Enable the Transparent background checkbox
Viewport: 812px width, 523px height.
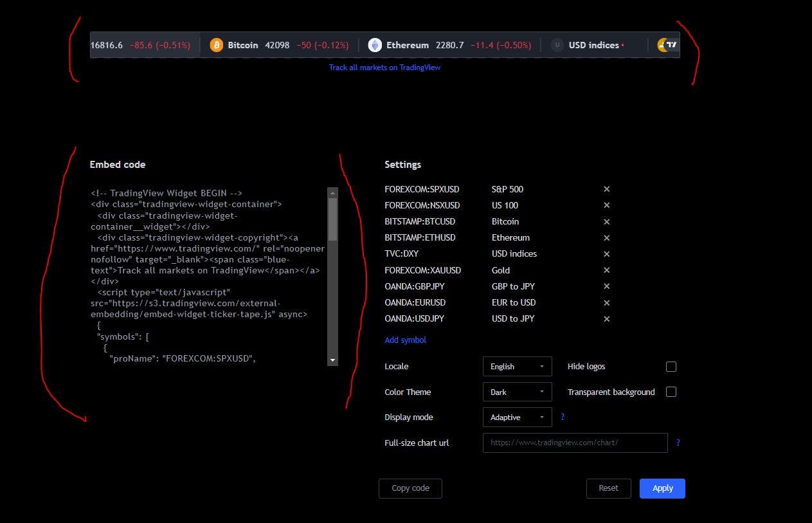point(671,392)
